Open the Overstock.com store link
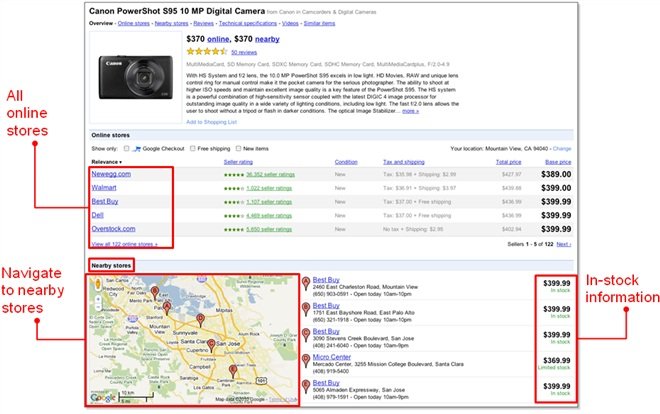660x414 pixels. 113,228
